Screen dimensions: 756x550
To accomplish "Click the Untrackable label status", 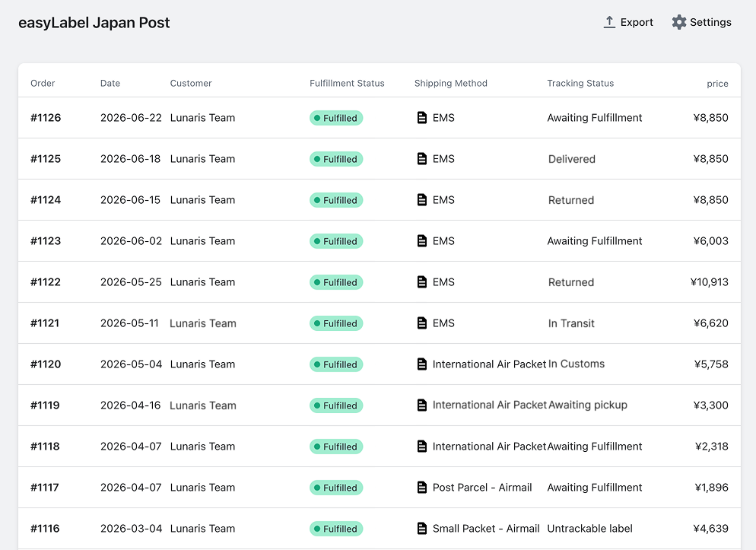I will 589,528.
